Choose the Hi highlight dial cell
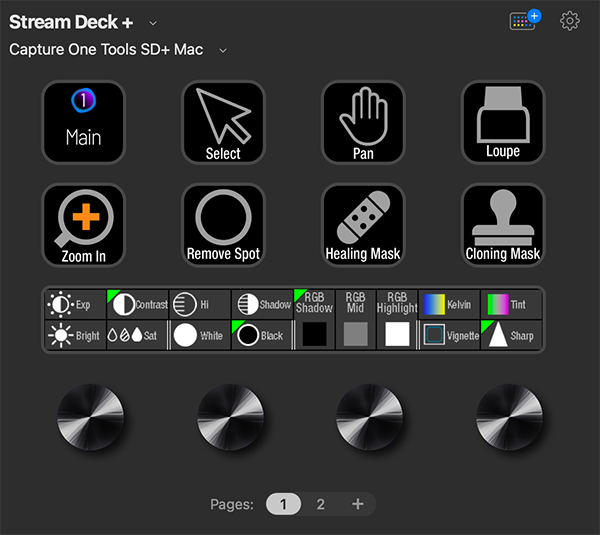This screenshot has height=535, width=600. (x=200, y=305)
